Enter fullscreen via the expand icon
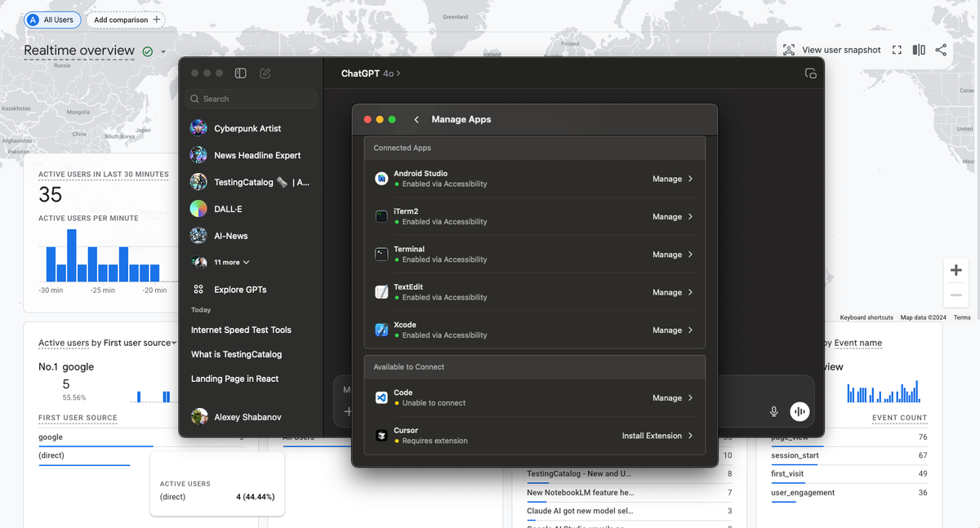This screenshot has height=528, width=980. [897, 50]
